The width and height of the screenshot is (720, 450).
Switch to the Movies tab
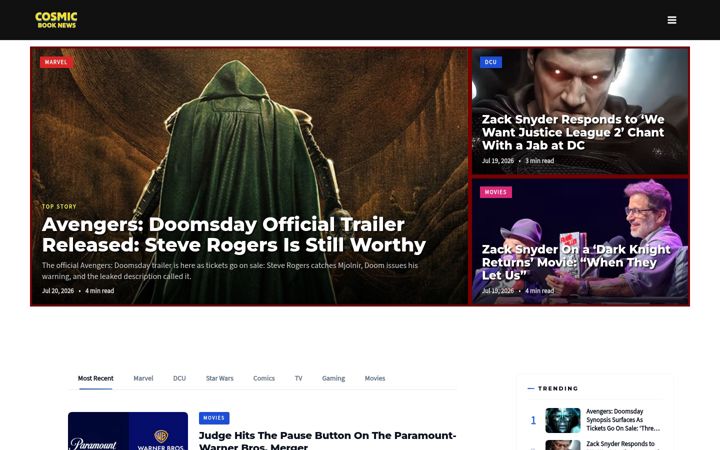coord(375,378)
